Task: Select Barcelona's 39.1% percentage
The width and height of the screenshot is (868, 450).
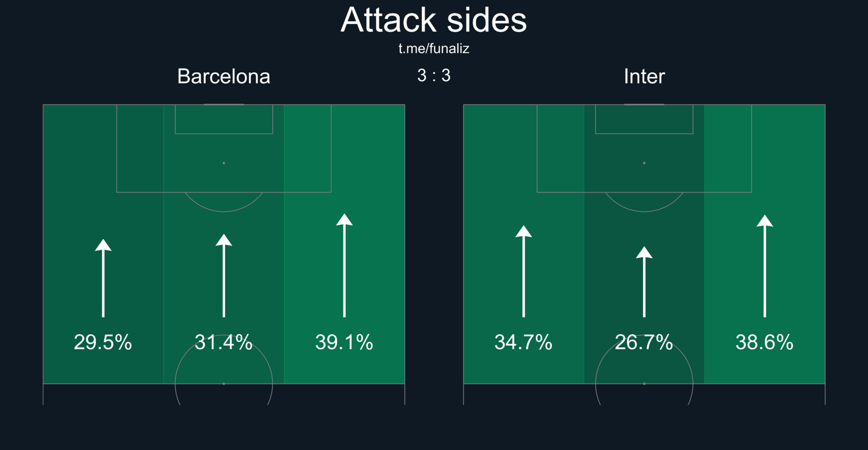Action: click(x=344, y=342)
